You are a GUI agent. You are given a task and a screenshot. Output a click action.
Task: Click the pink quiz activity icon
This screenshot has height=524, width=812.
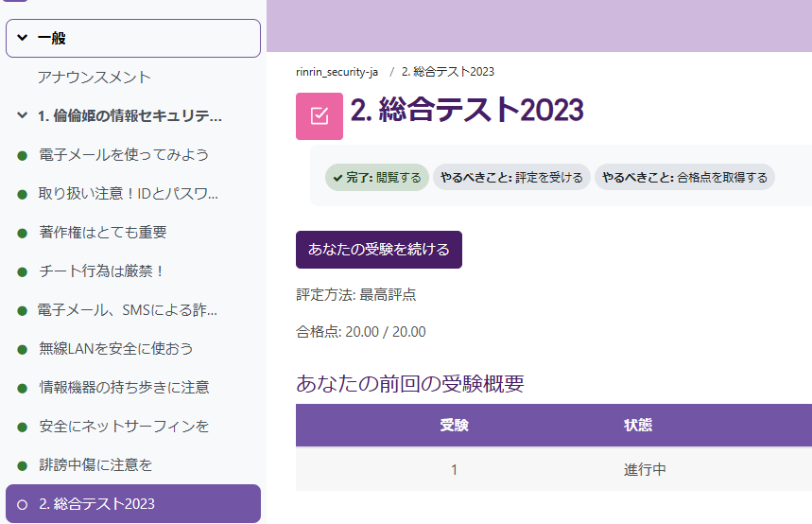tap(319, 116)
